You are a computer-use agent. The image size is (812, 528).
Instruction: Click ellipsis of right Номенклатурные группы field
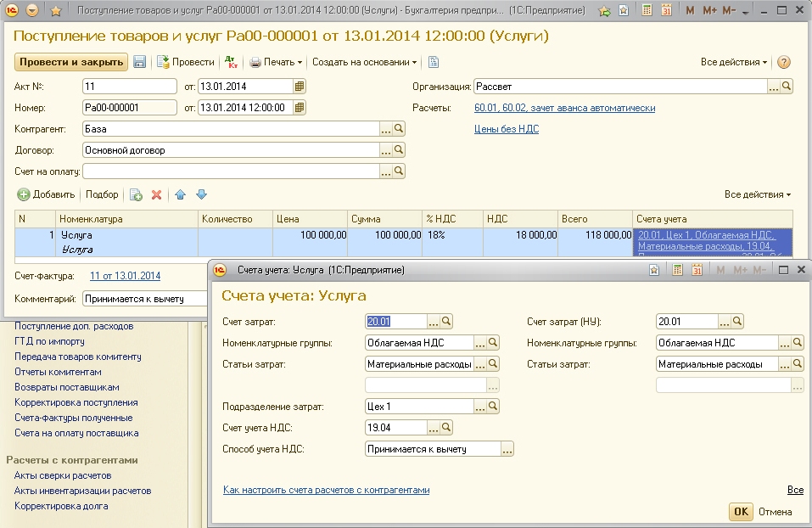tap(785, 343)
